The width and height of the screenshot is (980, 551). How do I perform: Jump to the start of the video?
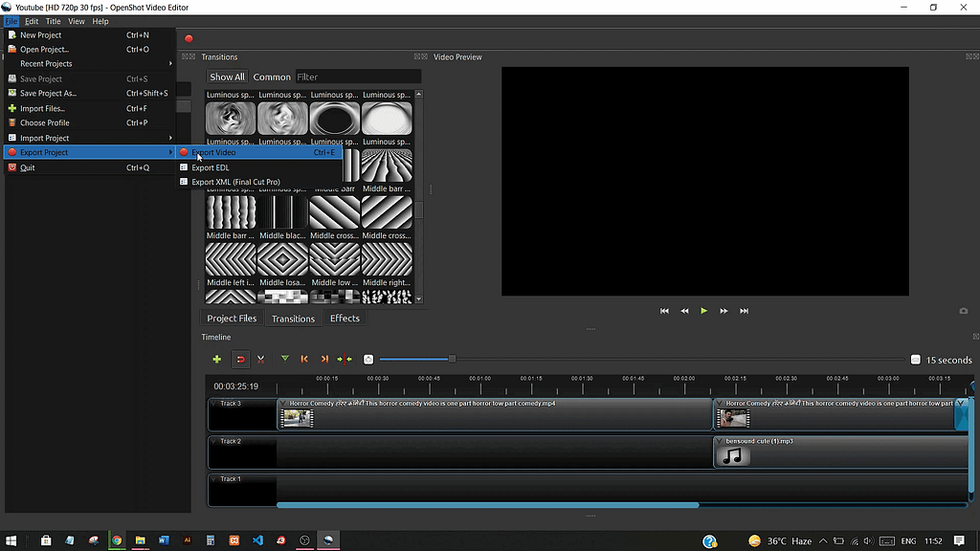click(664, 310)
